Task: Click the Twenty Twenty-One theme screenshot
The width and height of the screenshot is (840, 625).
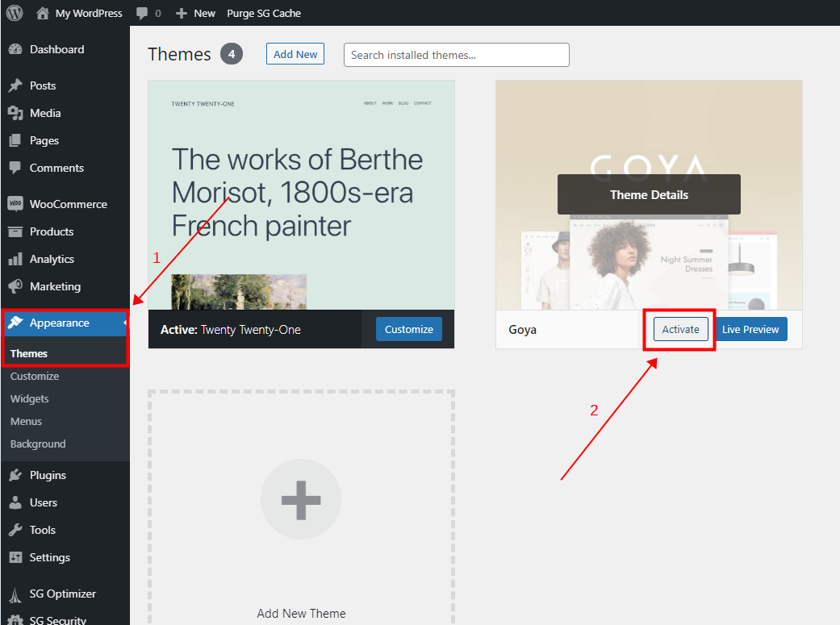Action: point(301,195)
